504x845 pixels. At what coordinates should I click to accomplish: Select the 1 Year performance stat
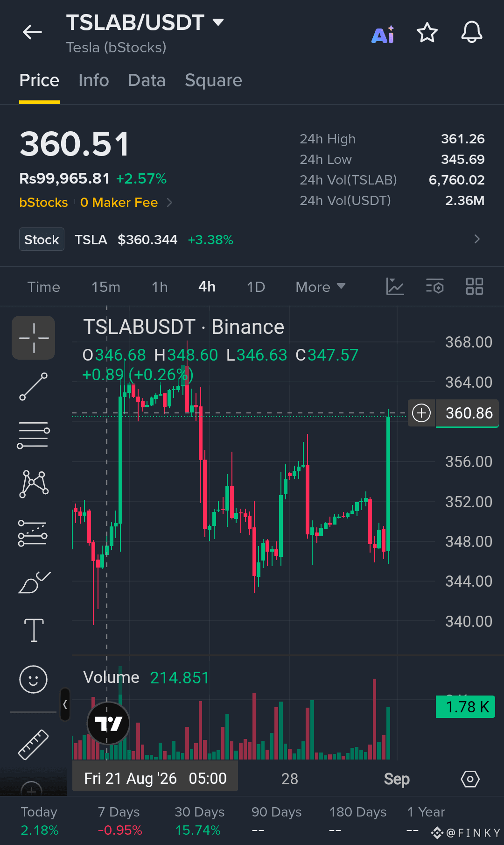click(x=426, y=821)
